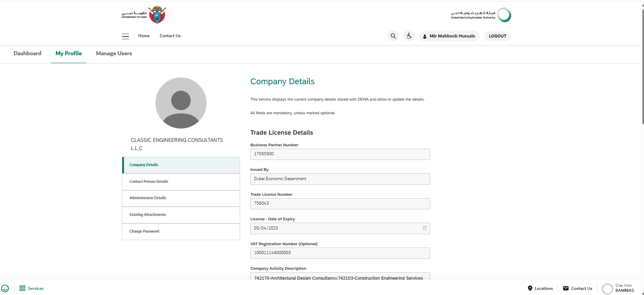The height and width of the screenshot is (295, 644).
Task: Click the Trade License Number field
Action: tap(340, 204)
